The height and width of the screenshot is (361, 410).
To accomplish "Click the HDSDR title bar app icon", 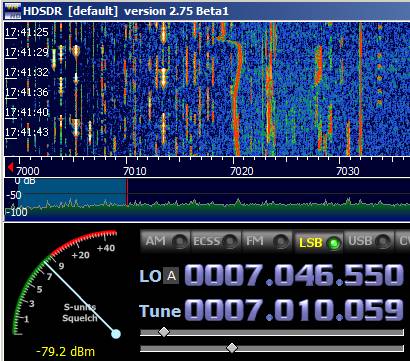I will click(x=12, y=11).
